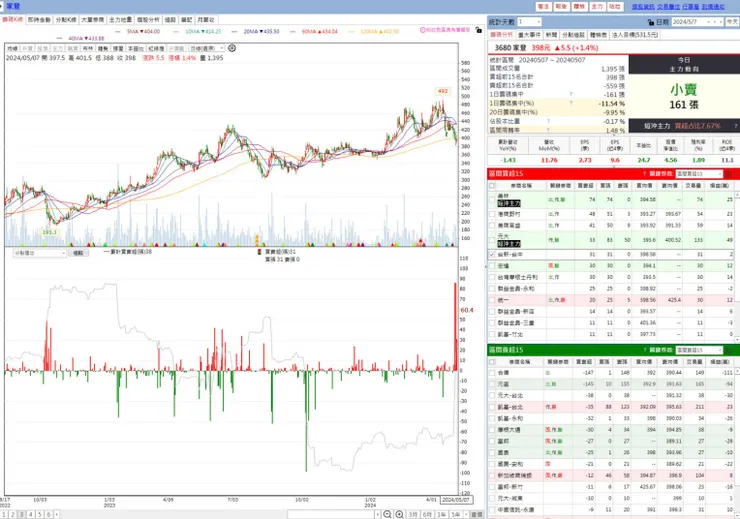This screenshot has width=740, height=519.
Task: Switch to the 大量券商 tab
Action: (x=92, y=20)
